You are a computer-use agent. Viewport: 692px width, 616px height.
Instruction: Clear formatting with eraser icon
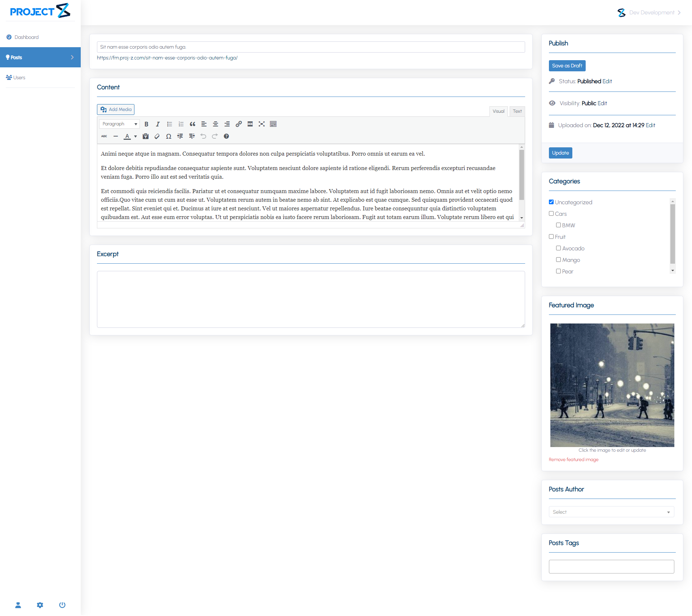pyautogui.click(x=157, y=136)
